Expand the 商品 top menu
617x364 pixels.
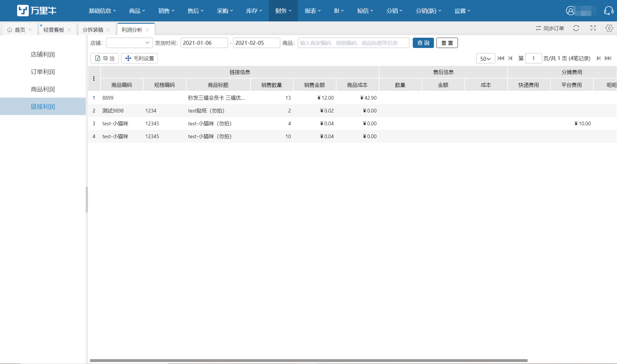point(137,11)
